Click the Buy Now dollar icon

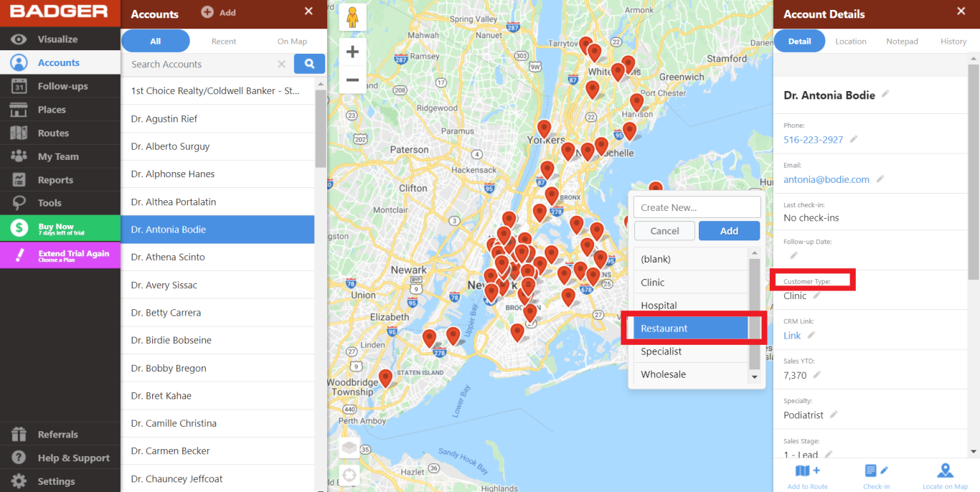[x=19, y=229]
